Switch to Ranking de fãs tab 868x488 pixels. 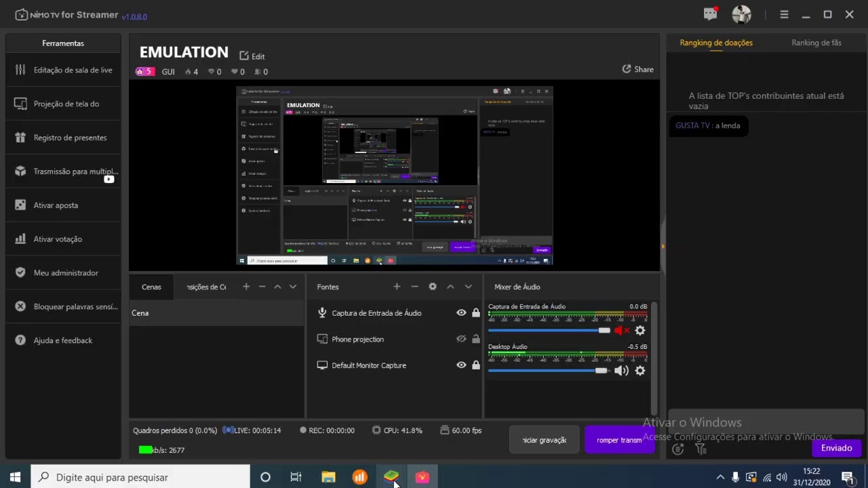816,43
